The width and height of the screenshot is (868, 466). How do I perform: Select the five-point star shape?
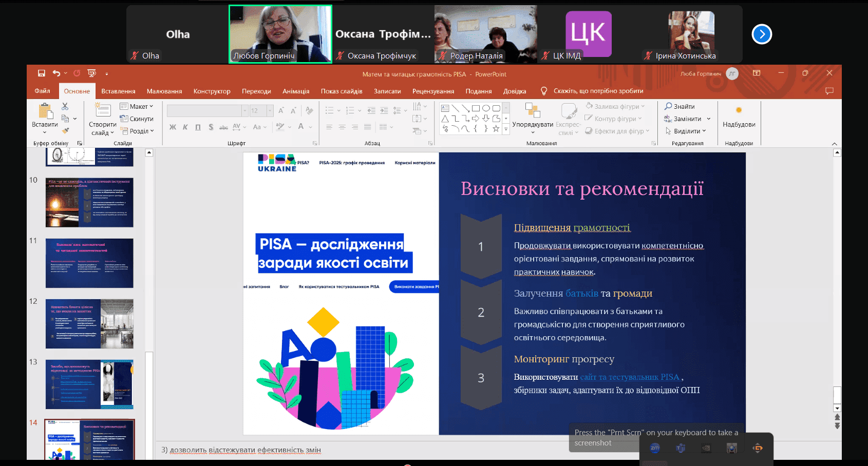tap(496, 129)
